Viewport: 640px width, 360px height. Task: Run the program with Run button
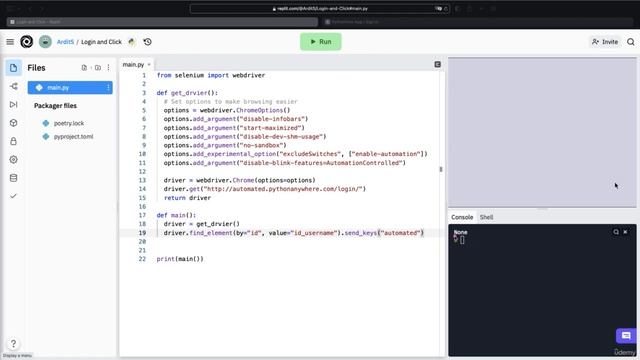click(x=320, y=42)
